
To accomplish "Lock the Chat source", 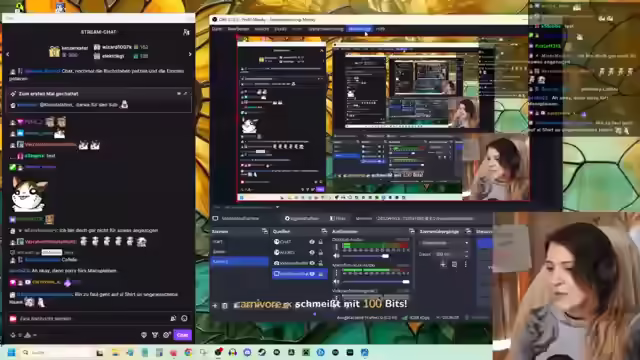I will 321,242.
